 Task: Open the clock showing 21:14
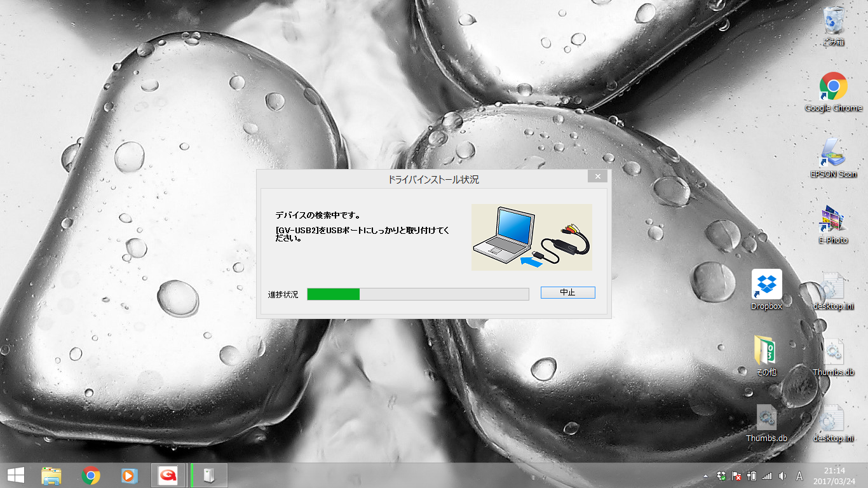tap(835, 476)
